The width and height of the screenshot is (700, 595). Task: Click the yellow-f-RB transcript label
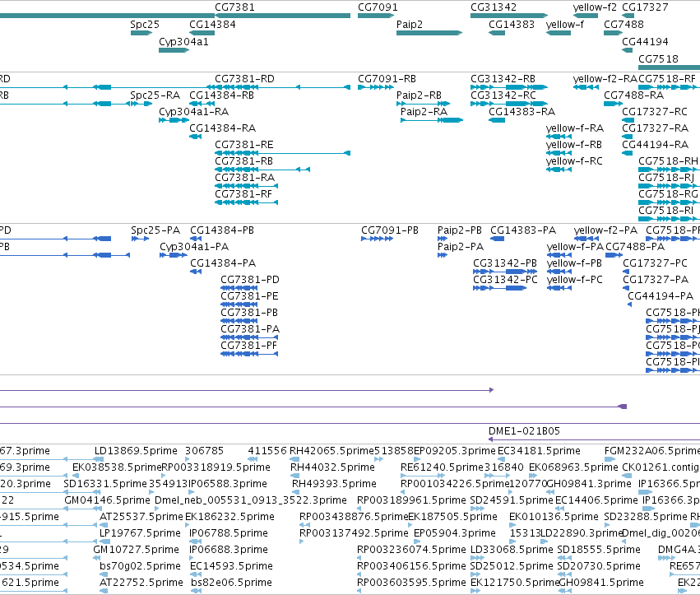(573, 145)
